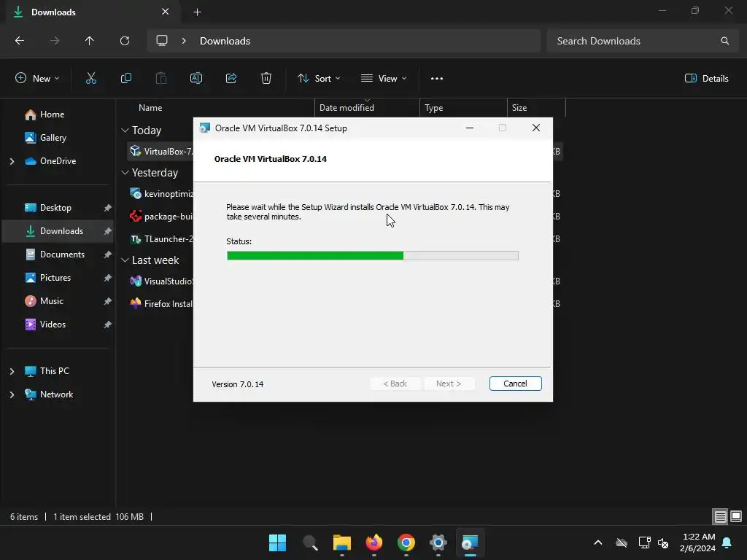Sort by Size column header
The image size is (747, 560).
pos(519,108)
